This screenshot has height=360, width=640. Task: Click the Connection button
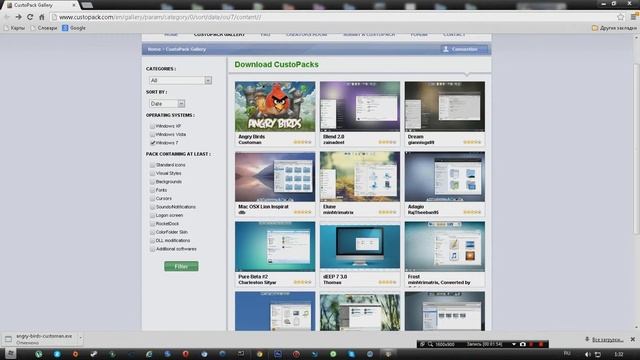tap(464, 49)
